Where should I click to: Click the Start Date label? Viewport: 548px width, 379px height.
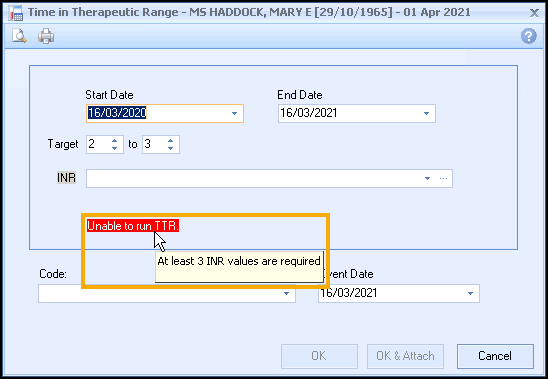point(109,95)
